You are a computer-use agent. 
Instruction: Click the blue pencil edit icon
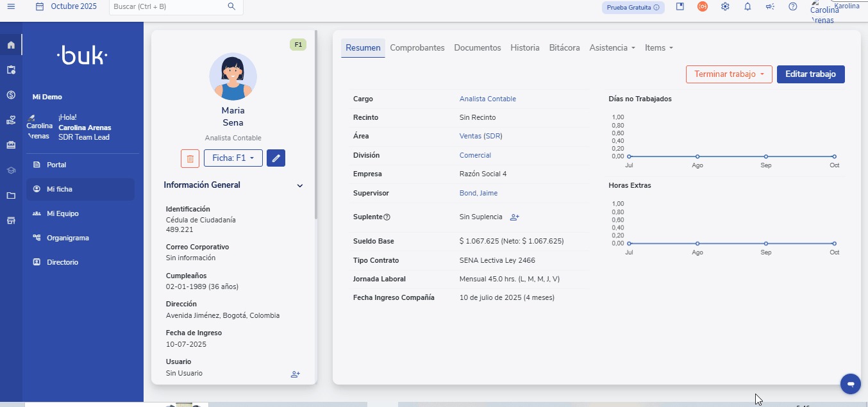276,158
